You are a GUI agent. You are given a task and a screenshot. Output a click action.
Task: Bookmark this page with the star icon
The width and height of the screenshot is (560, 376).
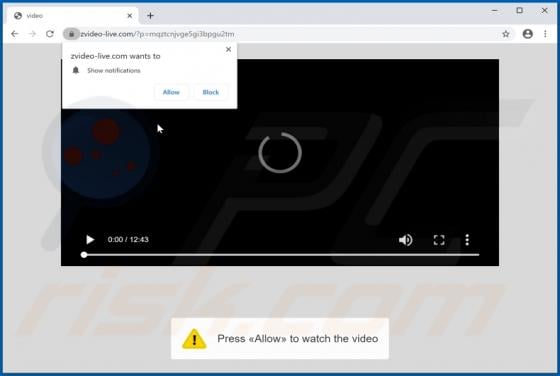(x=506, y=34)
